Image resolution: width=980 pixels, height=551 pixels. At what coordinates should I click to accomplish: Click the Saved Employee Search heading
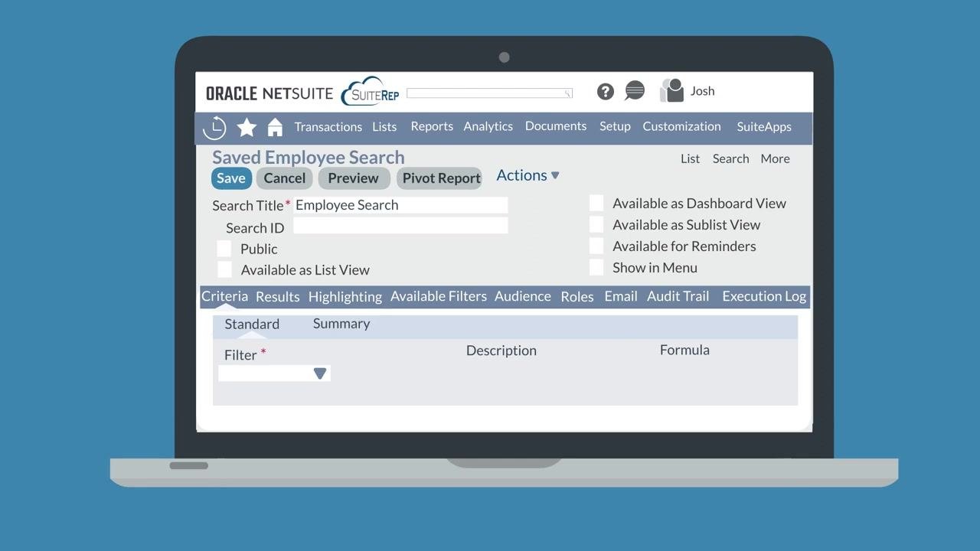[309, 157]
